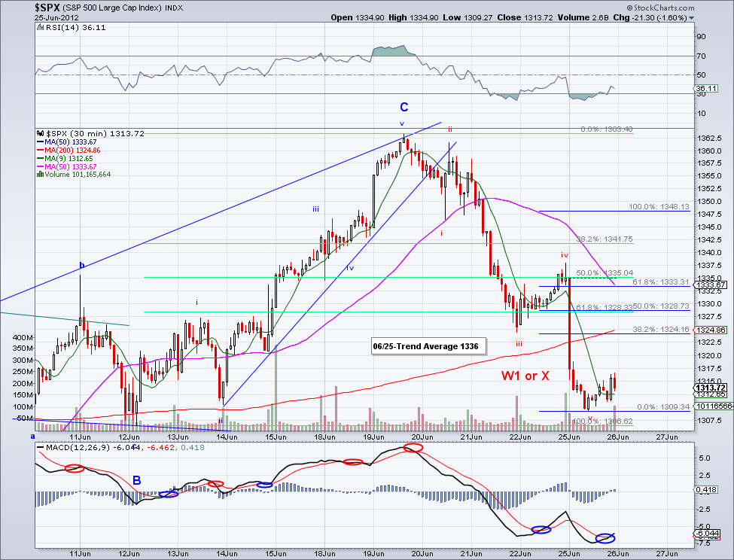Click the Fibonacci label "50.0%: 1335.04"

[x=605, y=272]
